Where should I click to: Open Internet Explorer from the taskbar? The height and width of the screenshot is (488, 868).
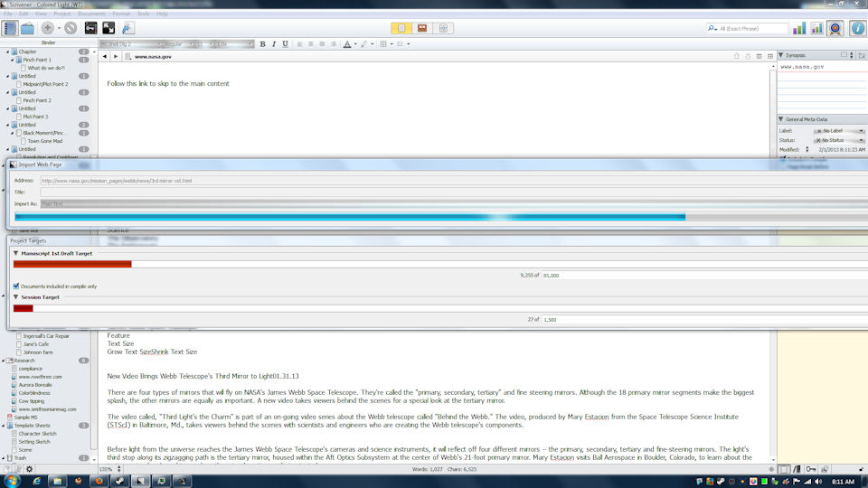point(36,482)
